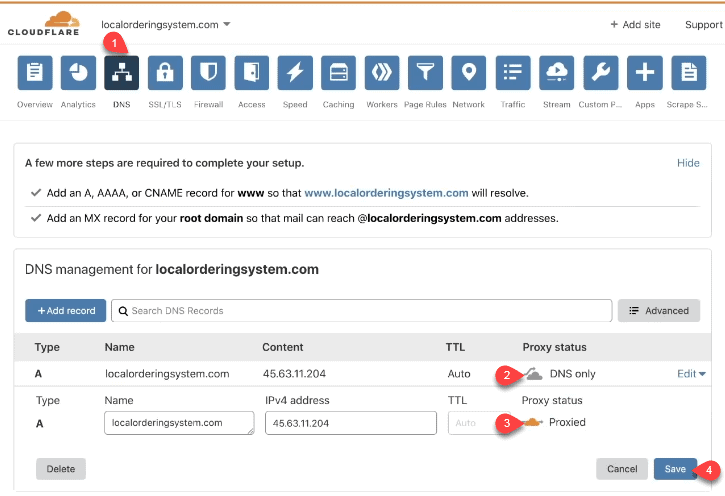725x496 pixels.
Task: Hide the setup steps notice
Action: coord(688,163)
